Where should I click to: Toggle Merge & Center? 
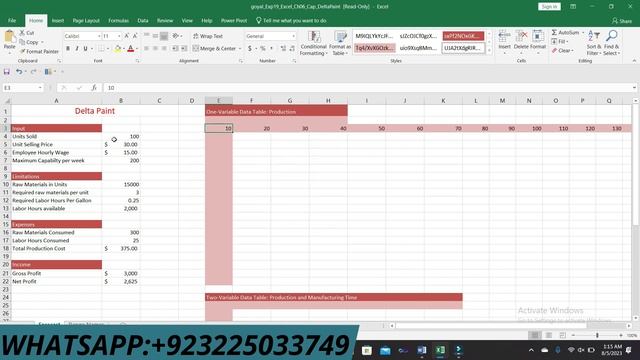(x=214, y=49)
